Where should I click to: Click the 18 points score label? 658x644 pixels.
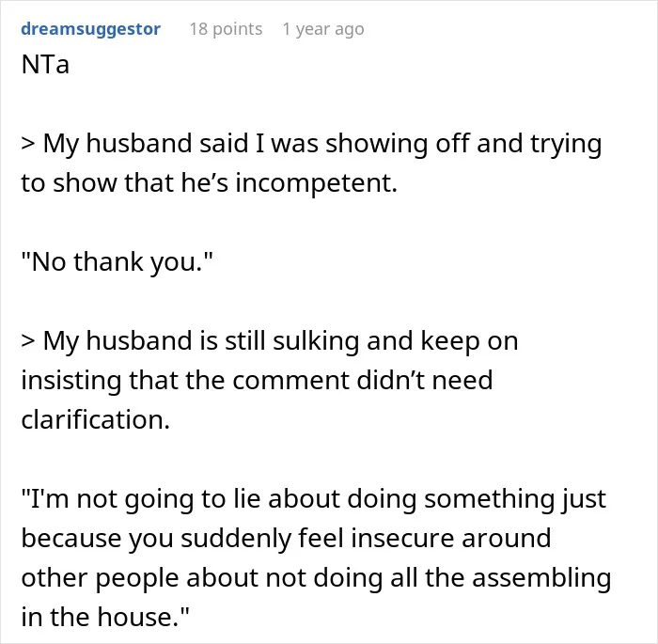click(226, 29)
